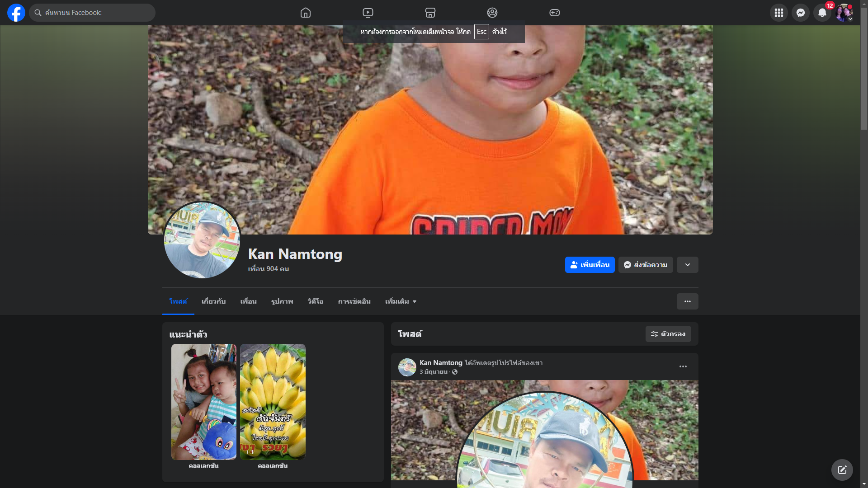Open the Notifications bell
This screenshot has height=488, width=868.
(822, 13)
